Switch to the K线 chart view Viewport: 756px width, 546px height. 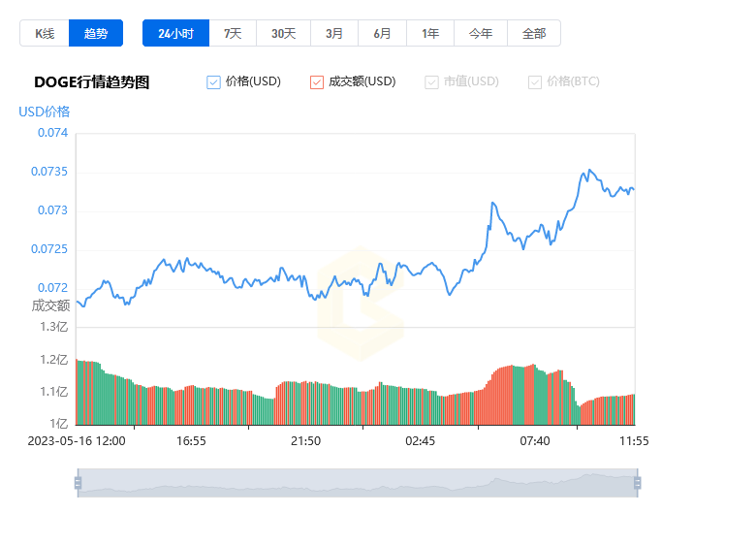click(x=45, y=33)
